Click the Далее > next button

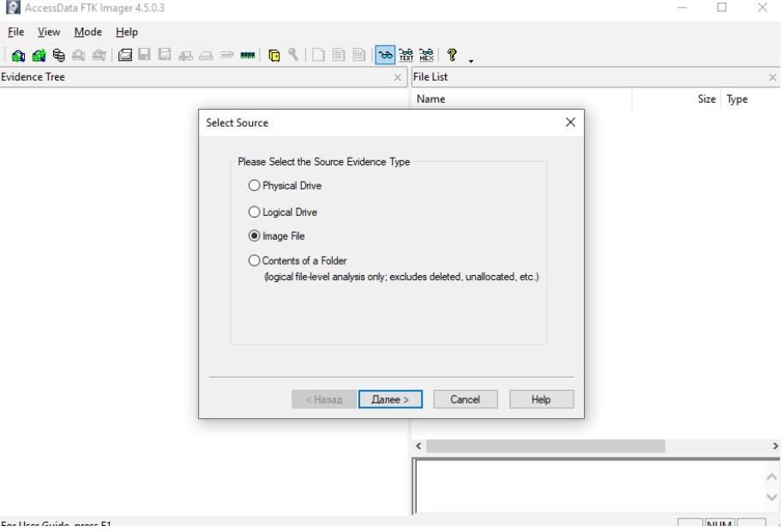390,399
